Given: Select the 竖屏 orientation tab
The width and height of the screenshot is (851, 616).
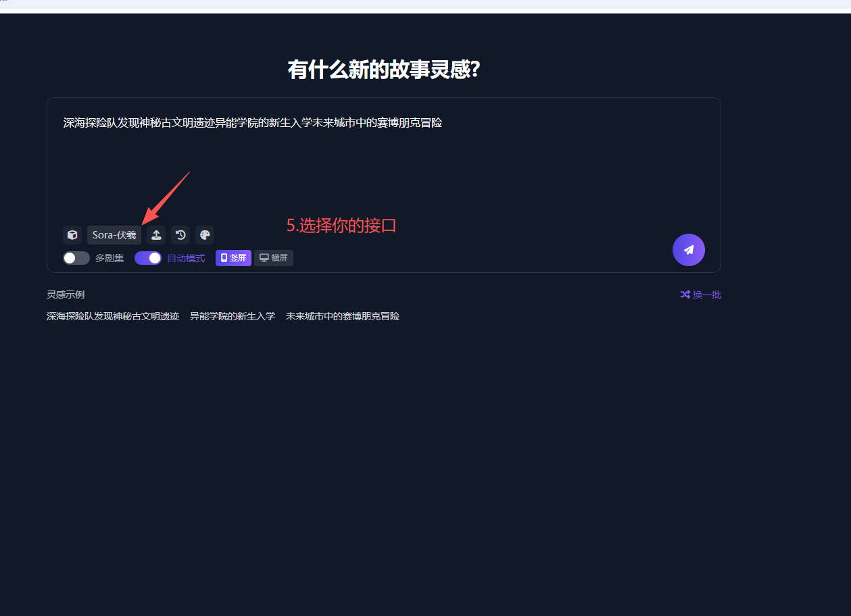Looking at the screenshot, I should coord(233,257).
